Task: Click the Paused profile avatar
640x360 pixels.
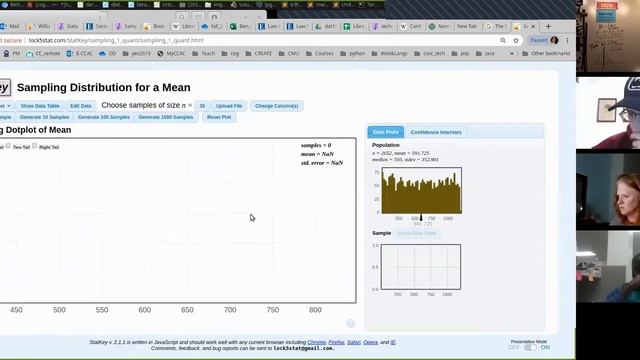Action: tap(544, 40)
